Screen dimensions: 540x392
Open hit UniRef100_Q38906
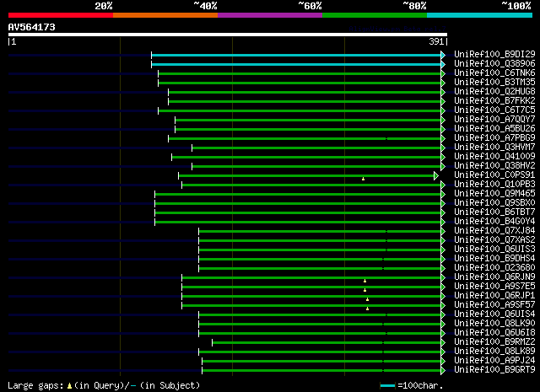pos(494,63)
